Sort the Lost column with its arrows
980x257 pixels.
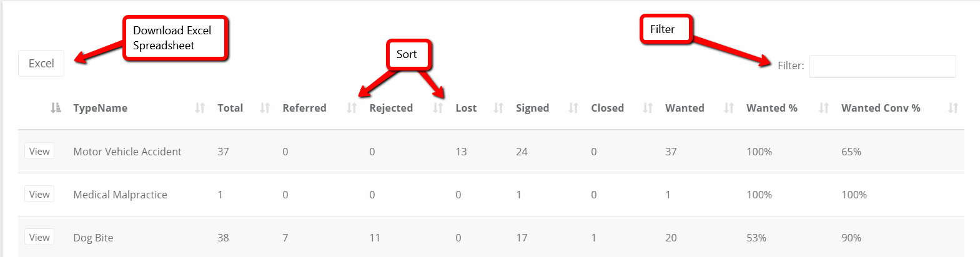tap(498, 108)
